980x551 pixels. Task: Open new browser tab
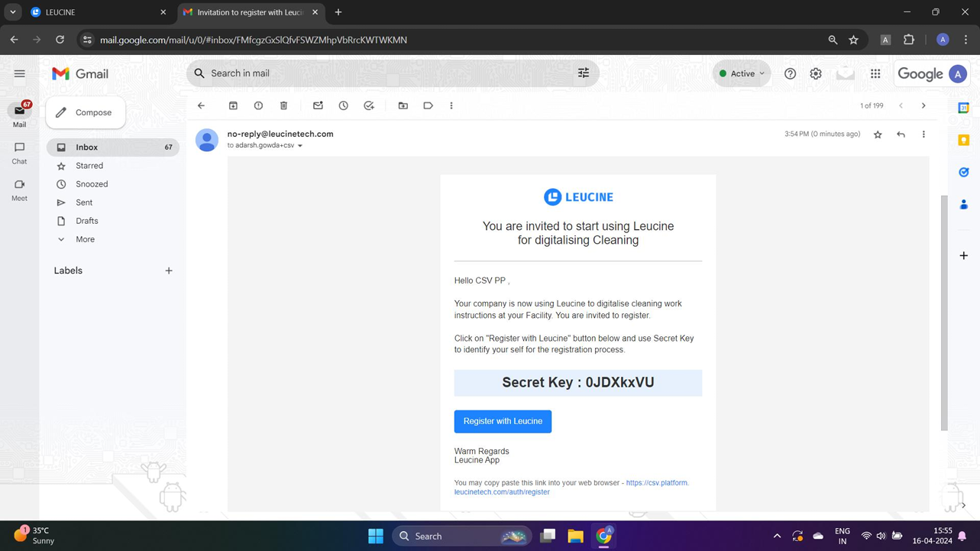coord(338,12)
